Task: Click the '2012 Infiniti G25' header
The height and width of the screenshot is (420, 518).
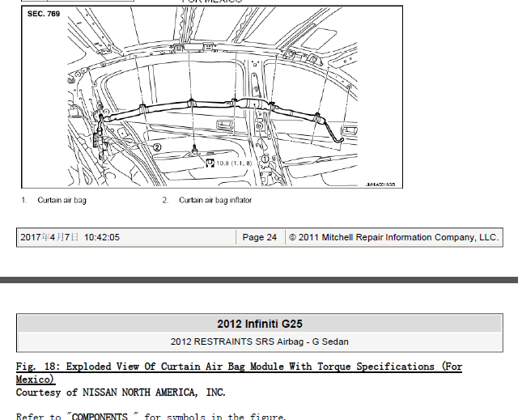Action: [260, 324]
